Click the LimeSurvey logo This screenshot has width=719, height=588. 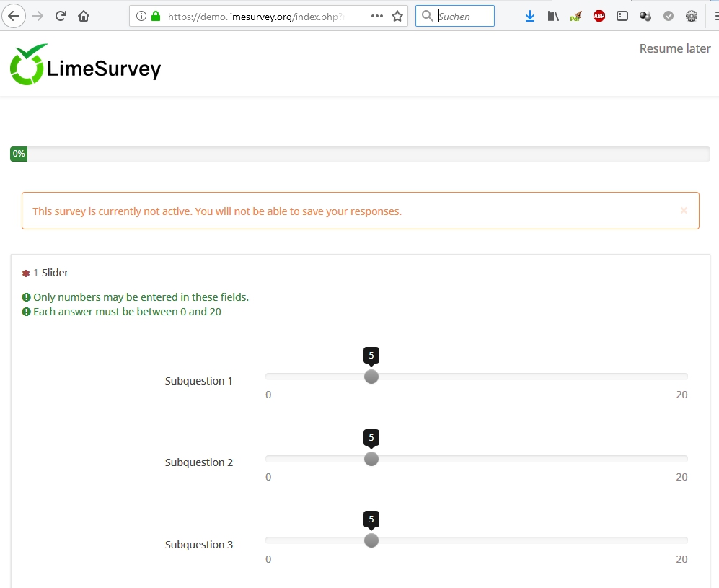click(86, 65)
